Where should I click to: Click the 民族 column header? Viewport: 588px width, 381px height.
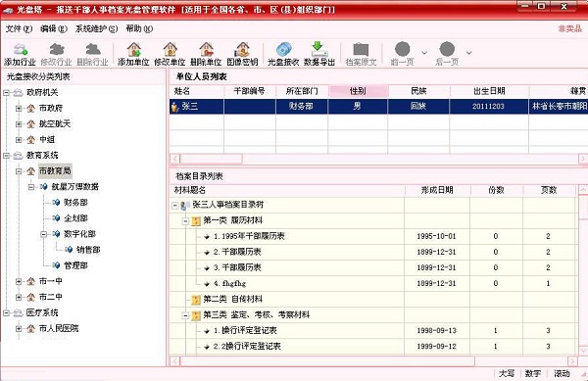coord(418,91)
